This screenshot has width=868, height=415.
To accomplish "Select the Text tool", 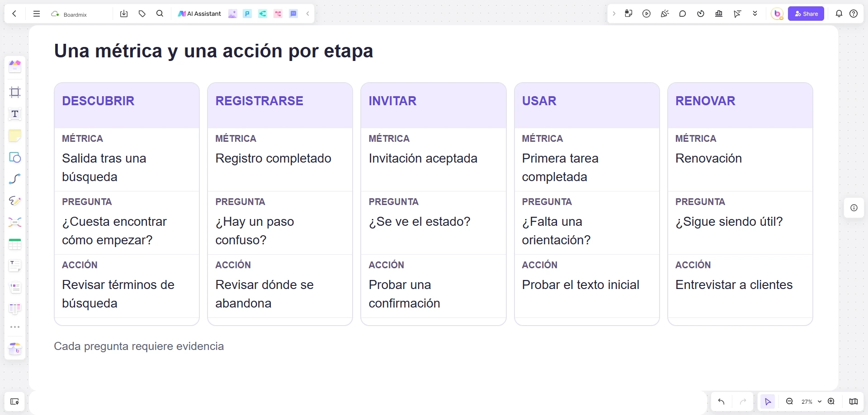I will (15, 114).
